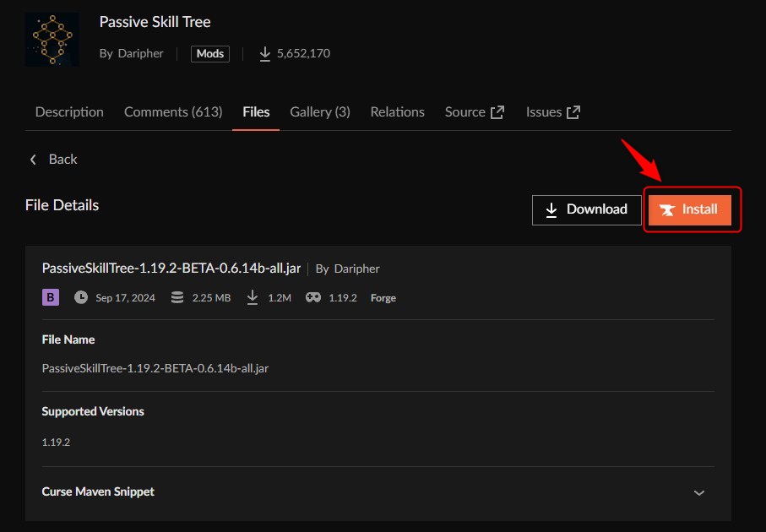Switch to the Relations tab
The width and height of the screenshot is (766, 532).
pyautogui.click(x=397, y=111)
